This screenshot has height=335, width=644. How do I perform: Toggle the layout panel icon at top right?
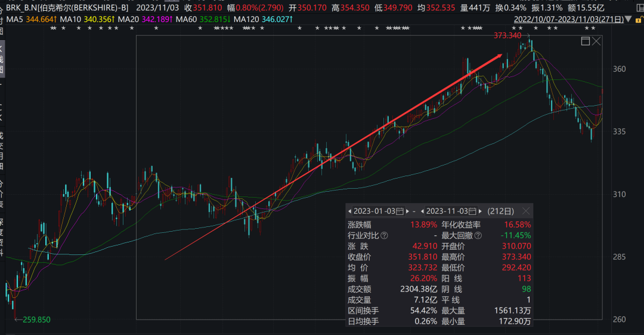[639, 8]
